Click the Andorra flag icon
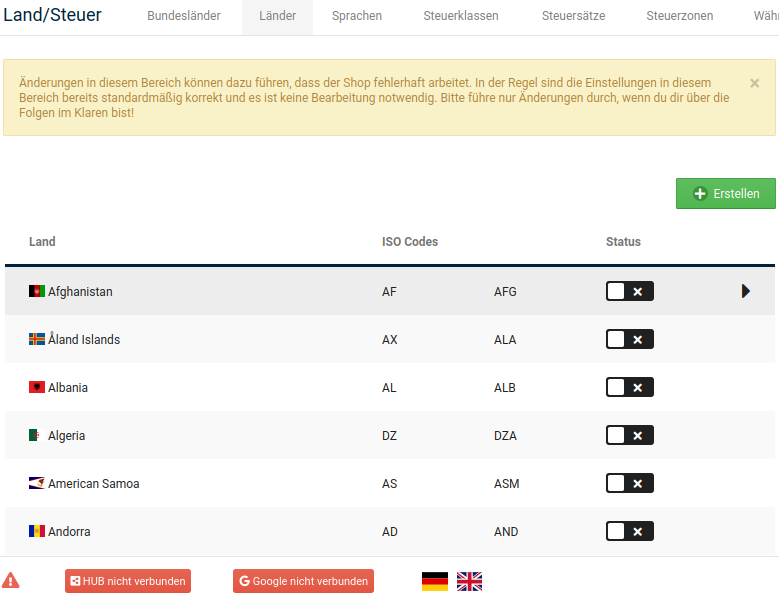The image size is (779, 599). click(x=37, y=531)
